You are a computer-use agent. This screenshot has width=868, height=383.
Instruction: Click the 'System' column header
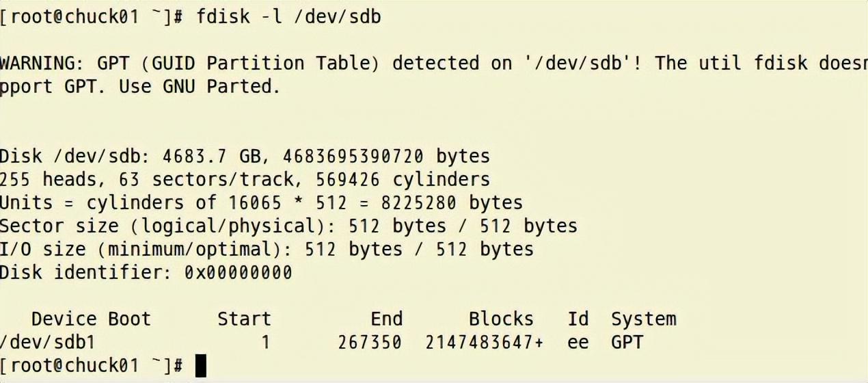[643, 319]
